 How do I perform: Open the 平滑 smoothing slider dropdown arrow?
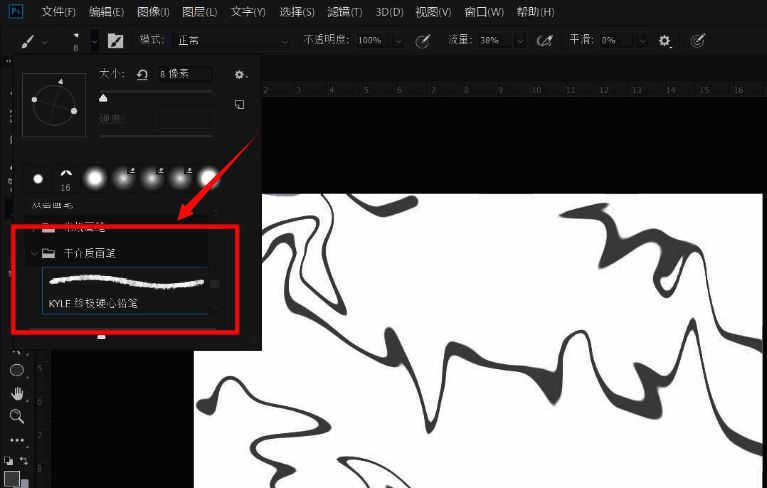[642, 41]
